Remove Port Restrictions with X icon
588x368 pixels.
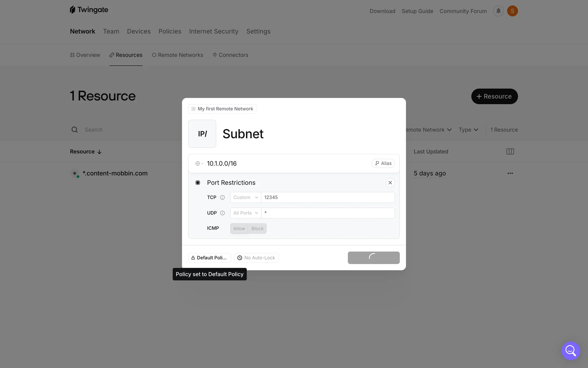(390, 183)
